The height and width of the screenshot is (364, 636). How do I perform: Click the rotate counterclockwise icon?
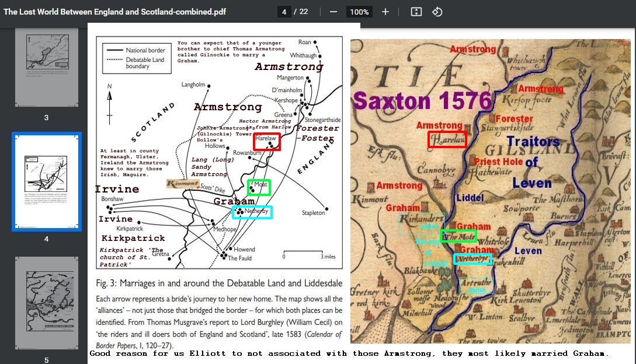[437, 12]
